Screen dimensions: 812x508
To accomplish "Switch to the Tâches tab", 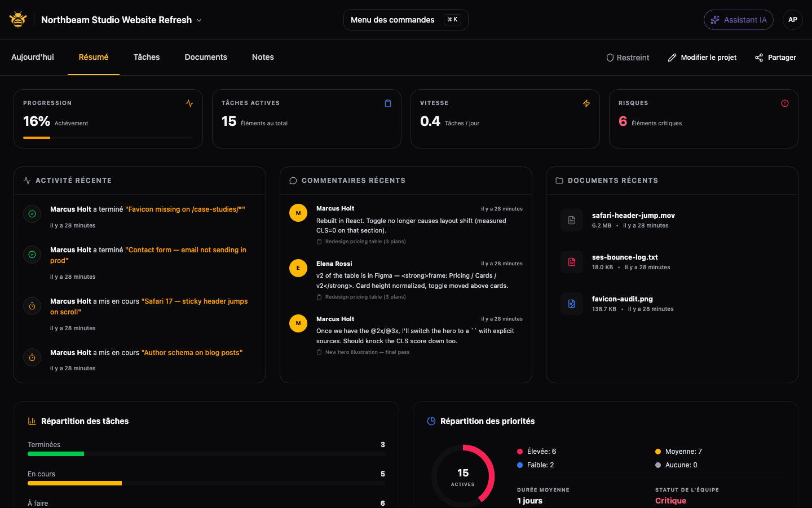I will tap(146, 57).
